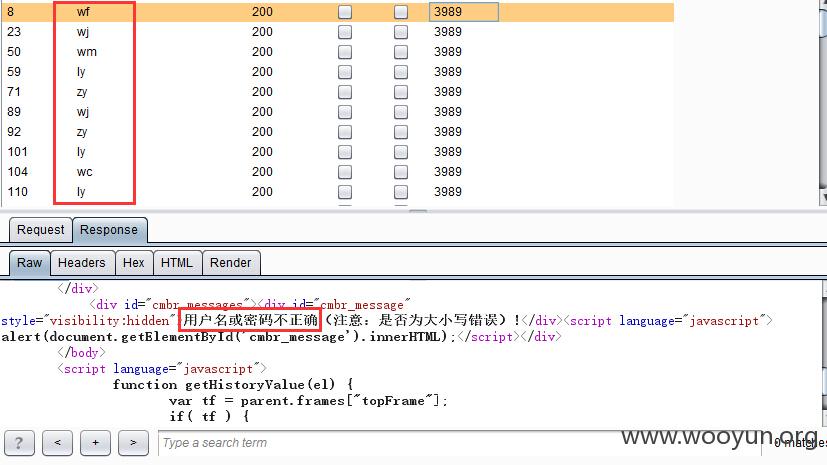This screenshot has width=827, height=465.
Task: Enable the second checkbox in request 59 row
Action: pyautogui.click(x=401, y=72)
